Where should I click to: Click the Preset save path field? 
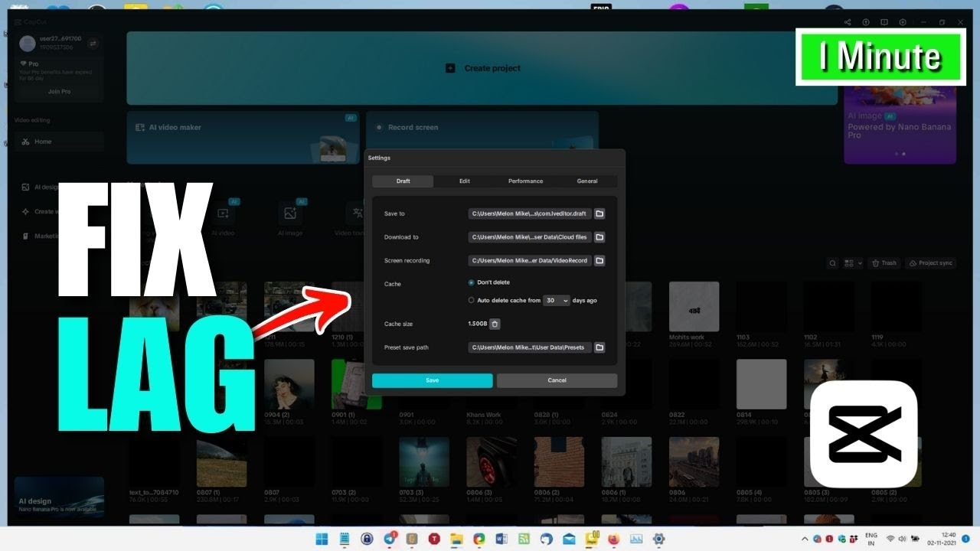click(x=530, y=347)
